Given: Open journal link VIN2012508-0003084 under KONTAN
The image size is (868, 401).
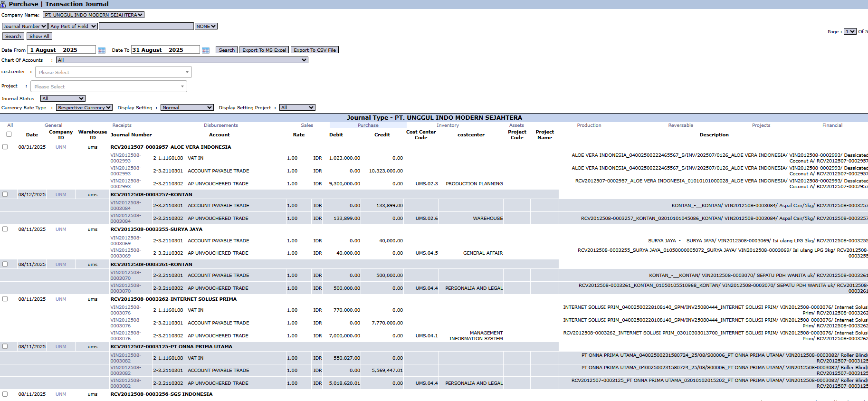Looking at the screenshot, I should coord(125,205).
